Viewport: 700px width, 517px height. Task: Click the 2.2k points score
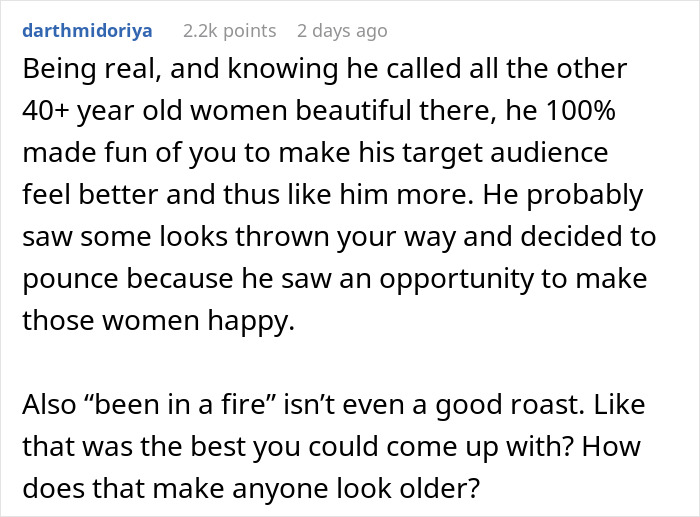[229, 31]
